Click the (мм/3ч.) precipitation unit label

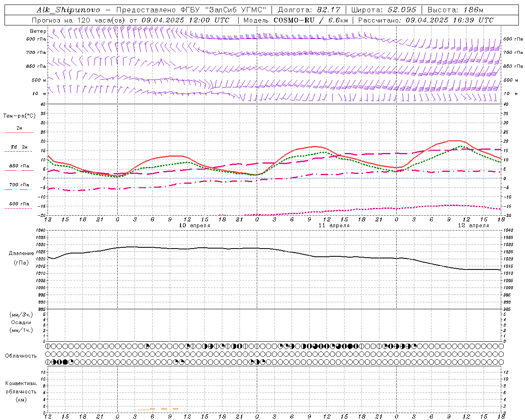pyautogui.click(x=21, y=315)
